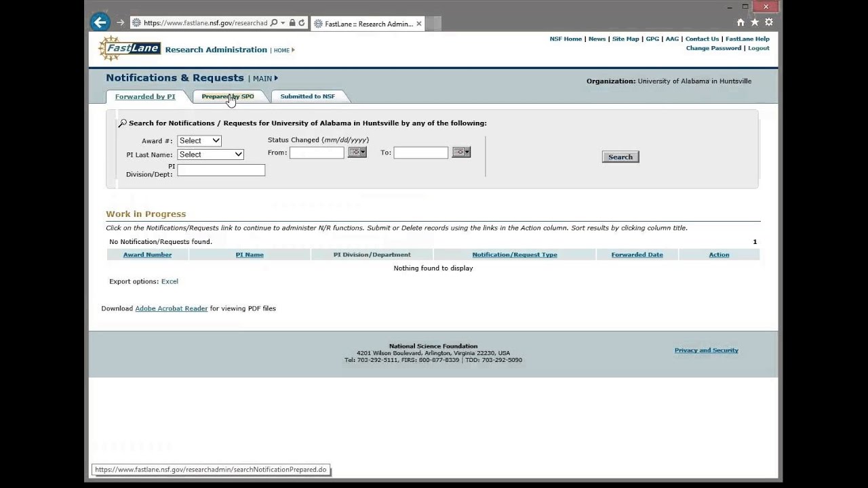
Task: Switch to Forwarded by PI tab
Action: pos(145,96)
